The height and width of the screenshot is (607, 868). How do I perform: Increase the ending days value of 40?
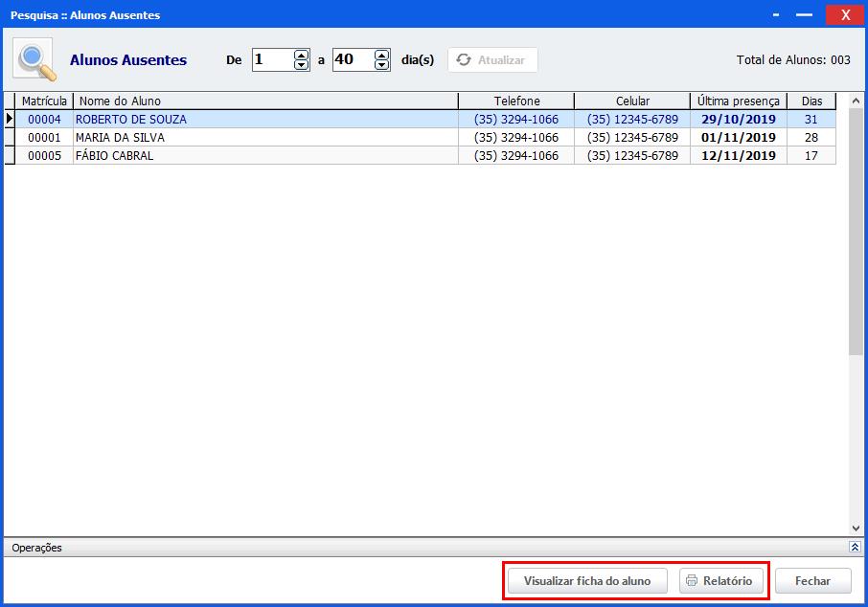click(382, 55)
